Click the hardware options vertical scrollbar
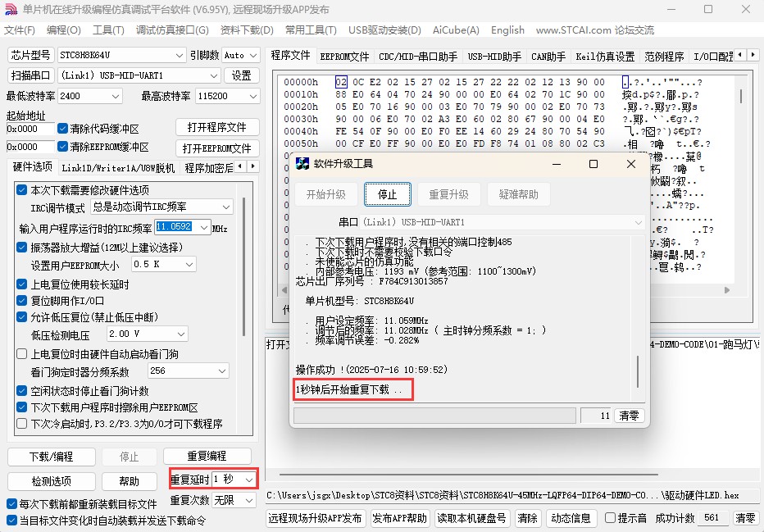Screen dimensions: 764x532 pyautogui.click(x=243, y=266)
